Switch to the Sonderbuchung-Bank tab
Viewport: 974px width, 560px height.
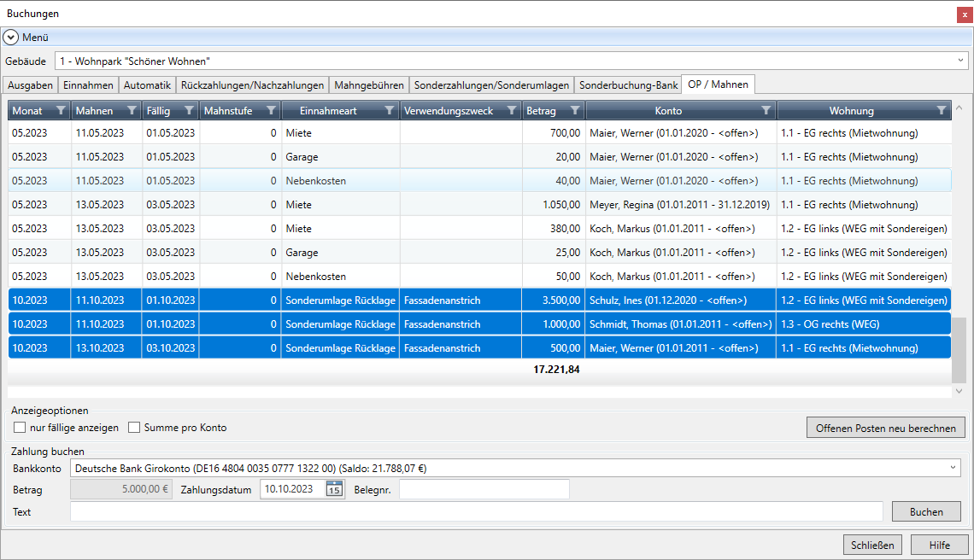[x=628, y=85]
